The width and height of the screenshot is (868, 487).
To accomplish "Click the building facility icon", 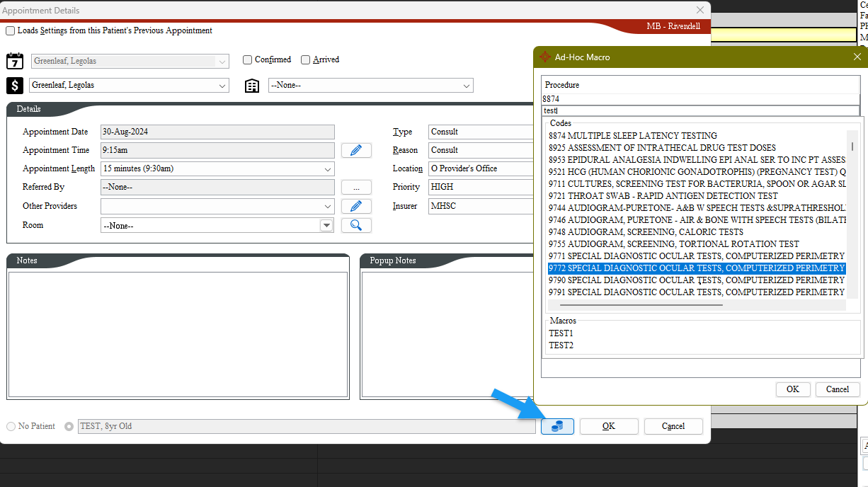I will 252,86.
